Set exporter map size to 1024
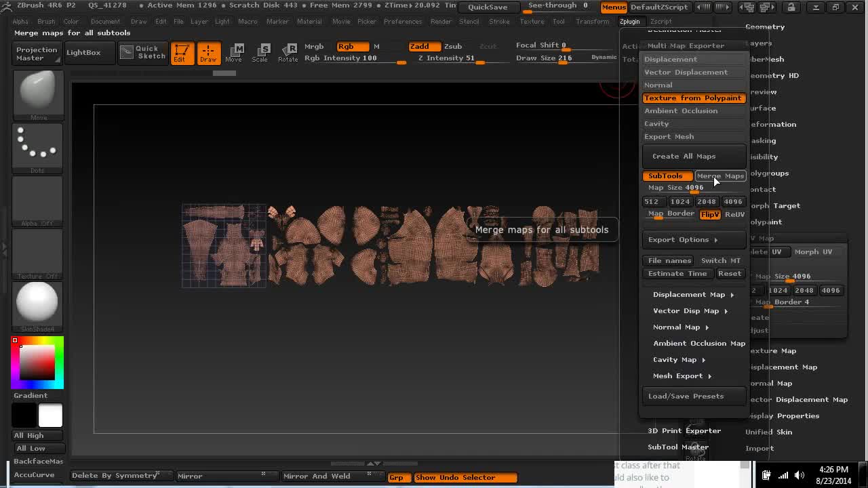This screenshot has height=488, width=868. (679, 201)
